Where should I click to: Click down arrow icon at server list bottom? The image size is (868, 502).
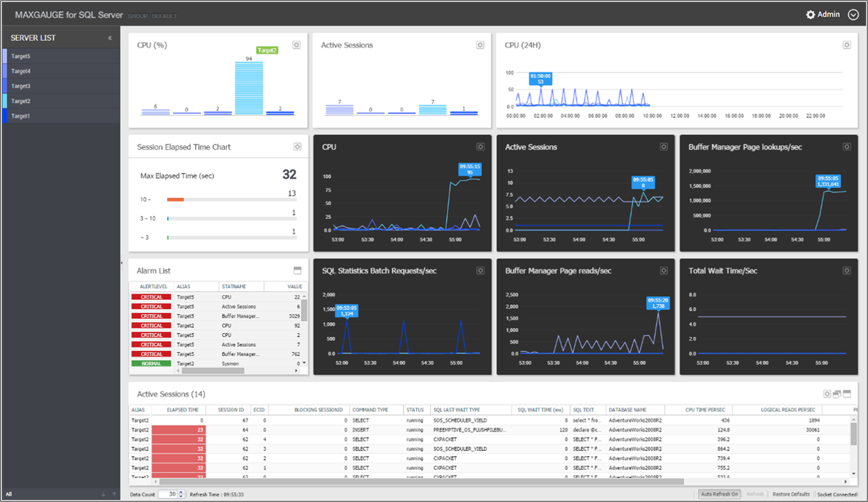click(x=103, y=494)
